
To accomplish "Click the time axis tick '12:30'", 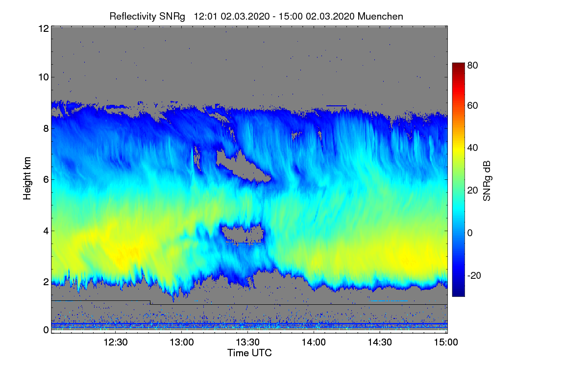I will pyautogui.click(x=116, y=343).
